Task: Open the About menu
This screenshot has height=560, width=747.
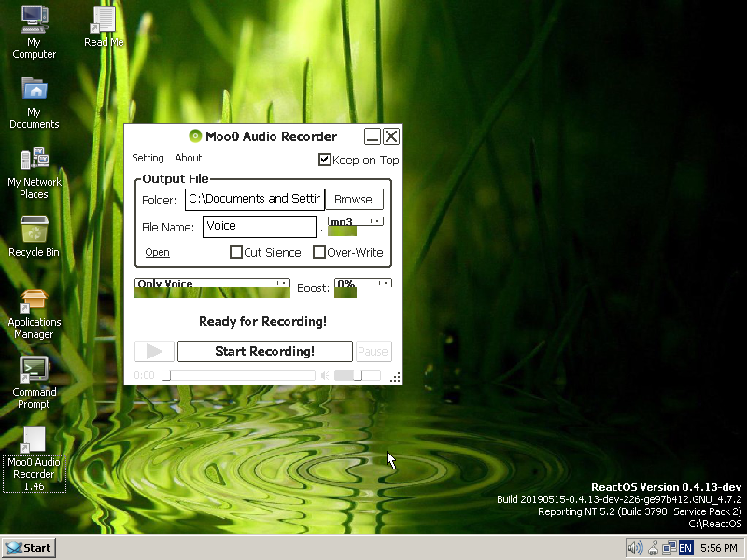Action: point(189,158)
